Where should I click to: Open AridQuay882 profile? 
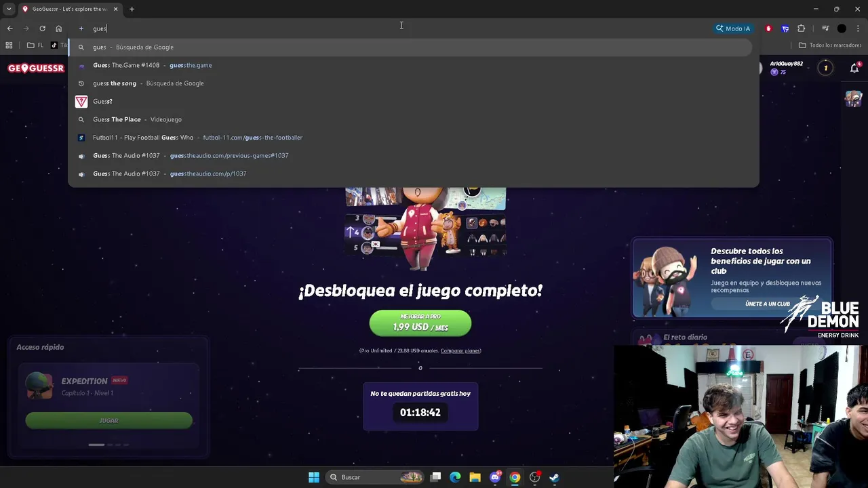(x=785, y=67)
